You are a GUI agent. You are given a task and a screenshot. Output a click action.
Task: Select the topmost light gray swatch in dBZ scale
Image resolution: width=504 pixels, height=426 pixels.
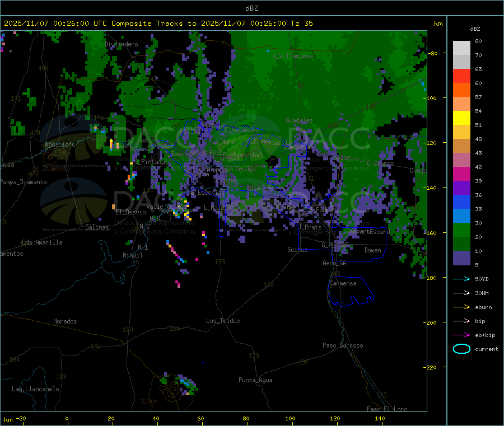[461, 48]
